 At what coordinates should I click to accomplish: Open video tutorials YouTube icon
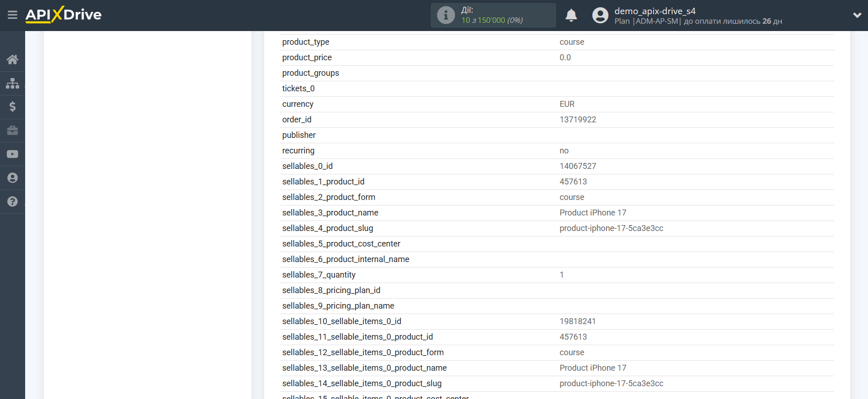pos(12,154)
